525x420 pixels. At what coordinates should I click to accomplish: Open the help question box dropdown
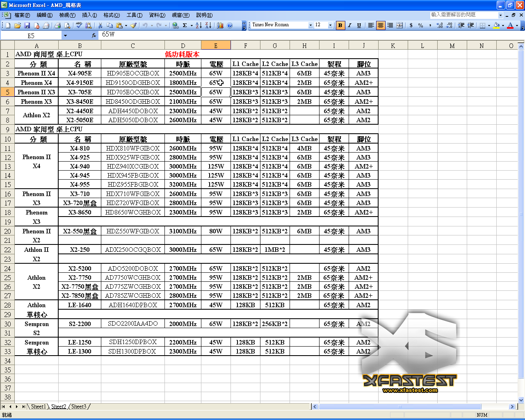pyautogui.click(x=500, y=15)
